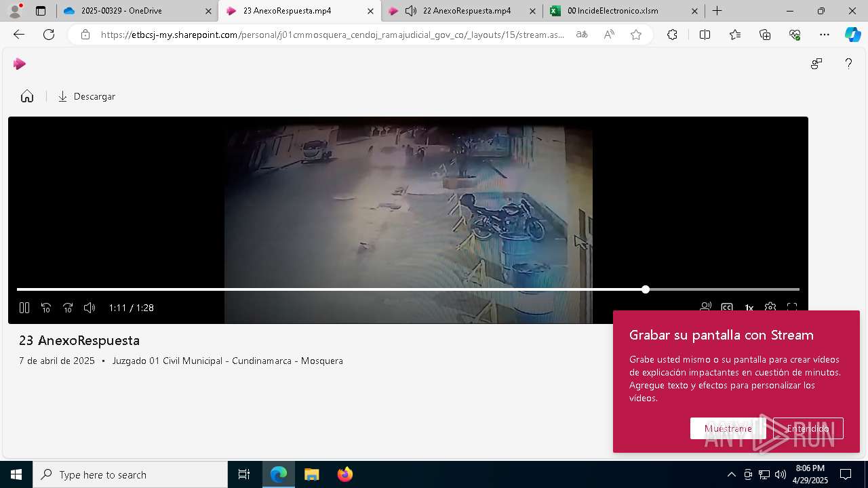868x488 pixels.
Task: Open the help question mark
Action: point(848,64)
